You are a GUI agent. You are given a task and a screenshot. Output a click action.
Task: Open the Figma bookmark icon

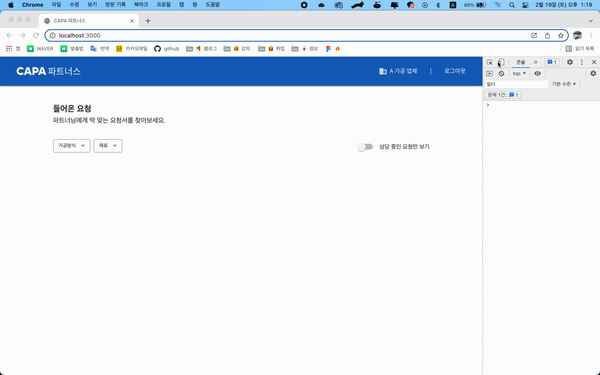pos(328,49)
